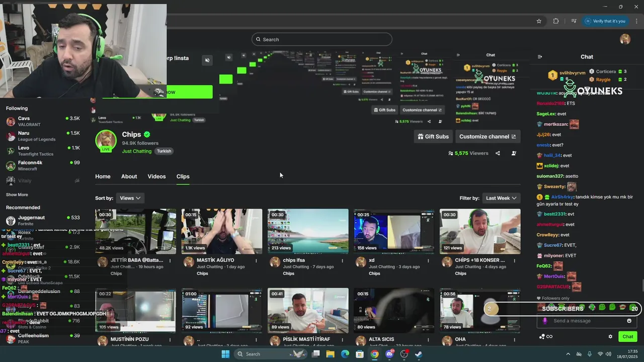
Task: Open Cavs channel in Following list
Action: pyautogui.click(x=43, y=121)
